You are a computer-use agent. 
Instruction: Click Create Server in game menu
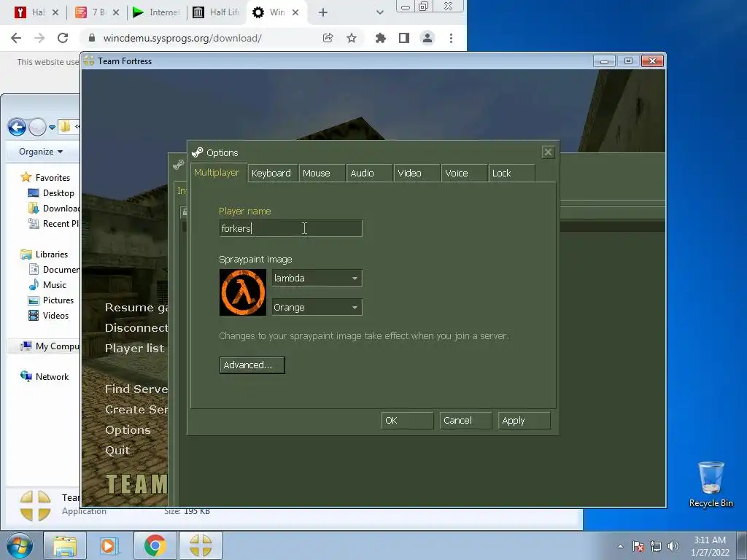click(136, 410)
